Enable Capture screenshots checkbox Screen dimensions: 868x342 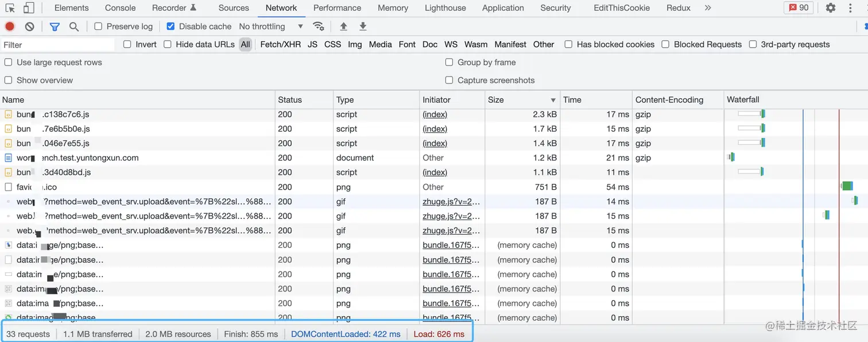point(449,80)
